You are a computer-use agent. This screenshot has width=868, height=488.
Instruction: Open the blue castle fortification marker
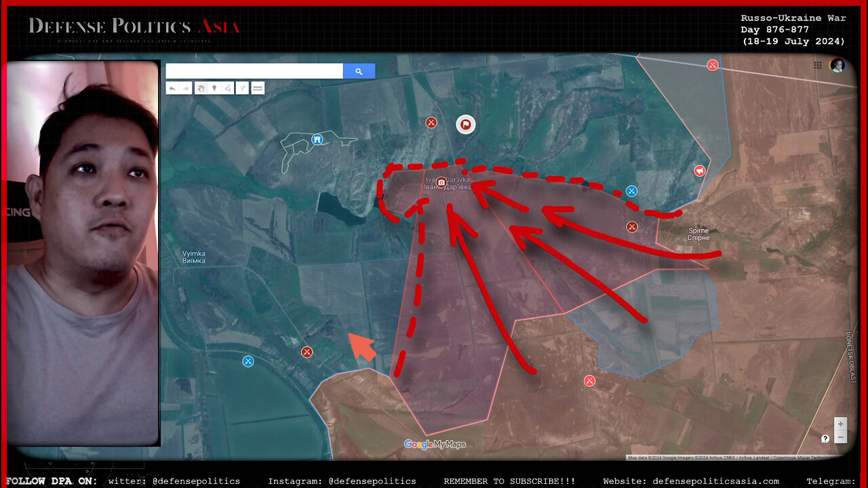[x=316, y=139]
